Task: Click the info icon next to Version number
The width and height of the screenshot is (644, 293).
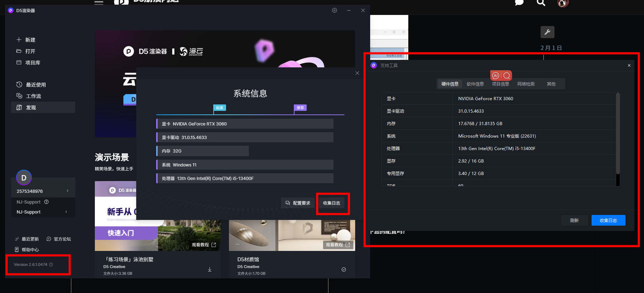Action: click(51, 264)
